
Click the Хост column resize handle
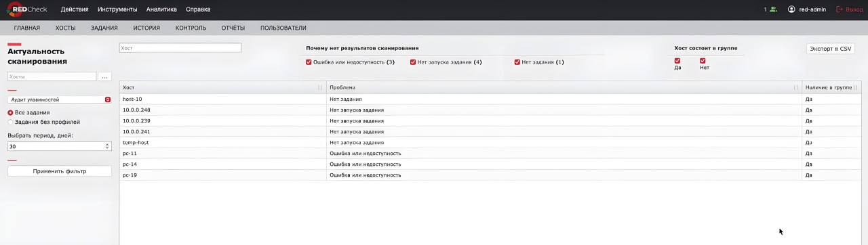(320, 88)
